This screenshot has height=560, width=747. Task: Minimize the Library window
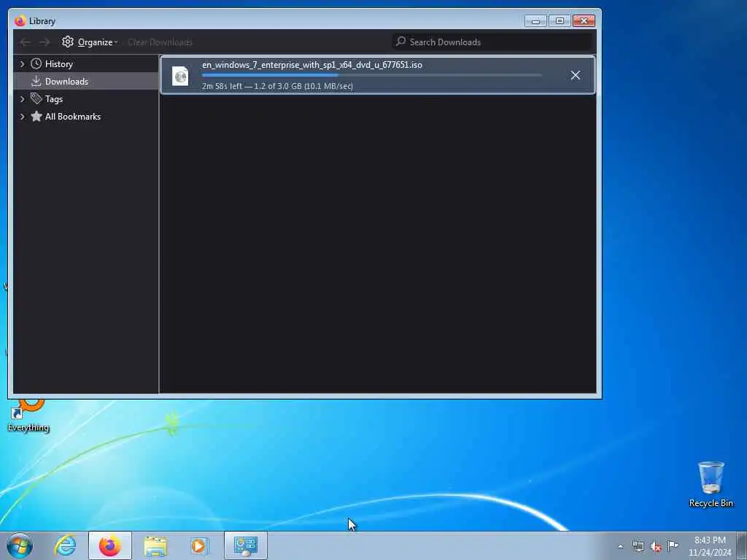535,21
